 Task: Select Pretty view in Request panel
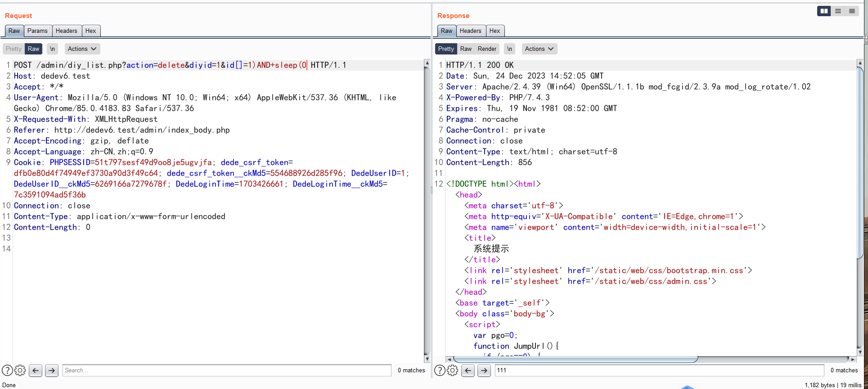(13, 49)
